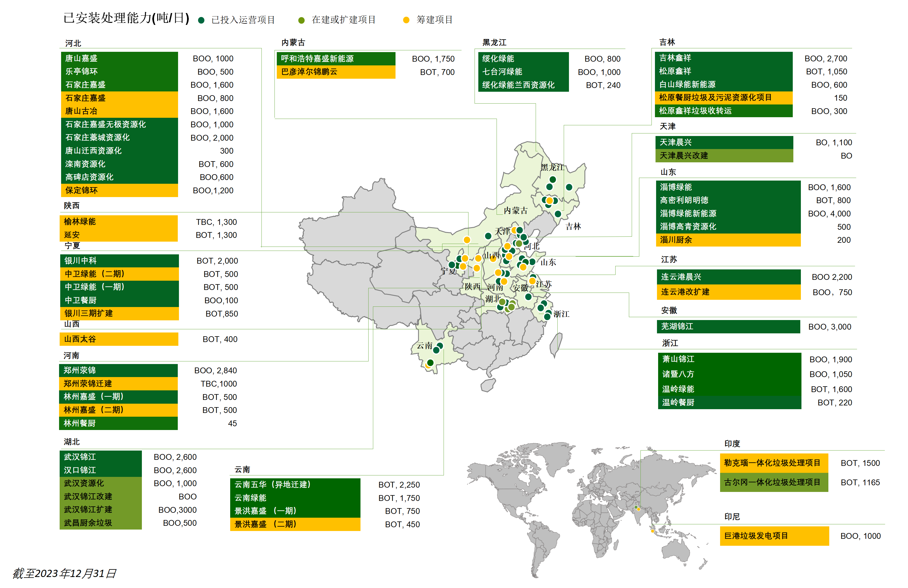Click the 云南 label on the map

(x=424, y=346)
